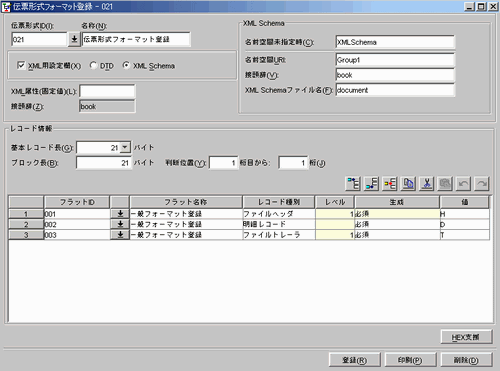Screen dimensions: 500x371
Task: Click the cut (scissors) toolbar icon
Action: [426, 184]
